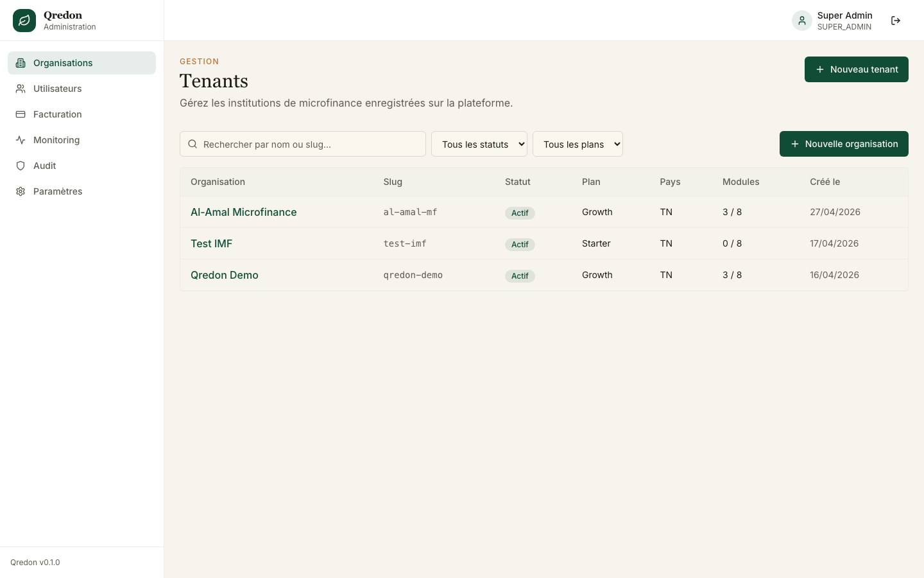Screen dimensions: 924x578
Task: Click the slug qredon-demo
Action: (x=413, y=275)
